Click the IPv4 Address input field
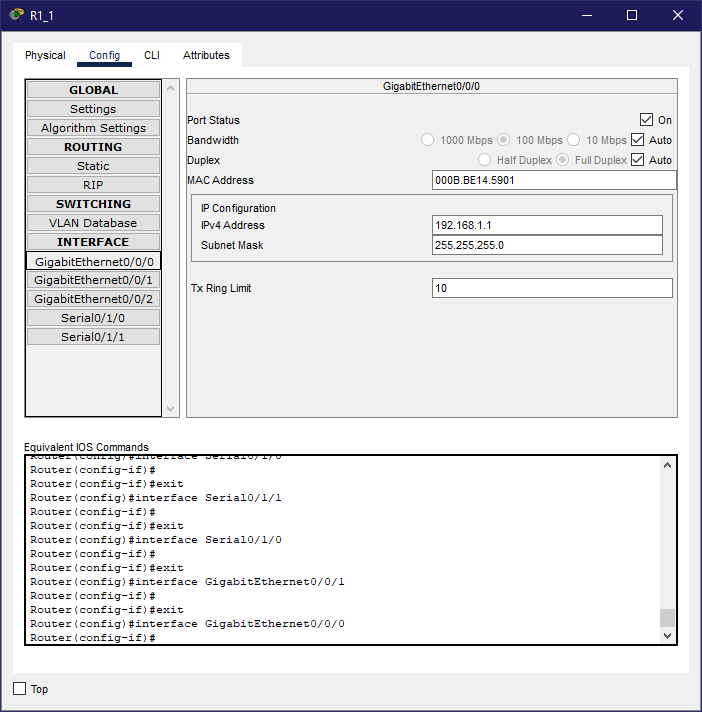This screenshot has height=712, width=702. coord(547,225)
